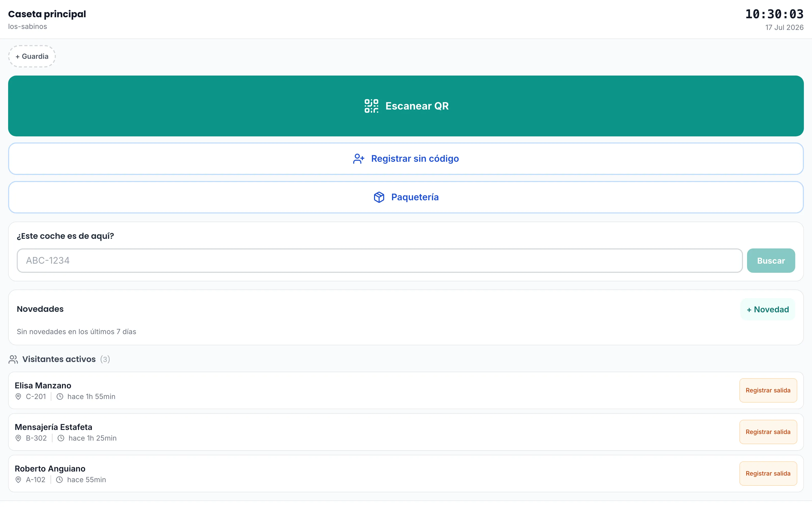The width and height of the screenshot is (812, 507).
Task: Click the QR code icon on Escanear QR
Action: point(371,106)
